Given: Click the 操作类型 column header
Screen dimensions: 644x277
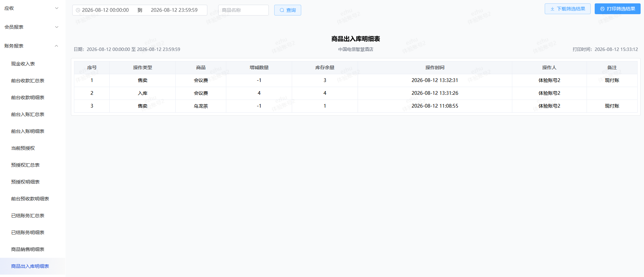Looking at the screenshot, I should [x=143, y=67].
